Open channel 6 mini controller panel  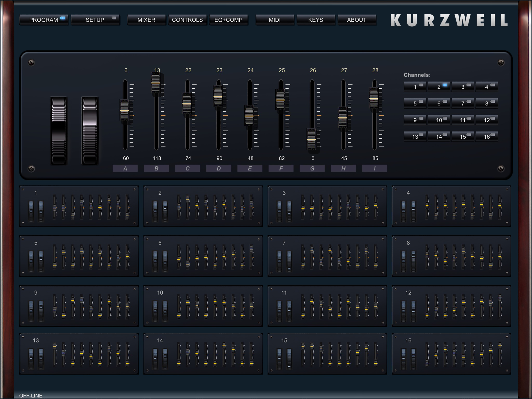[x=203, y=256]
